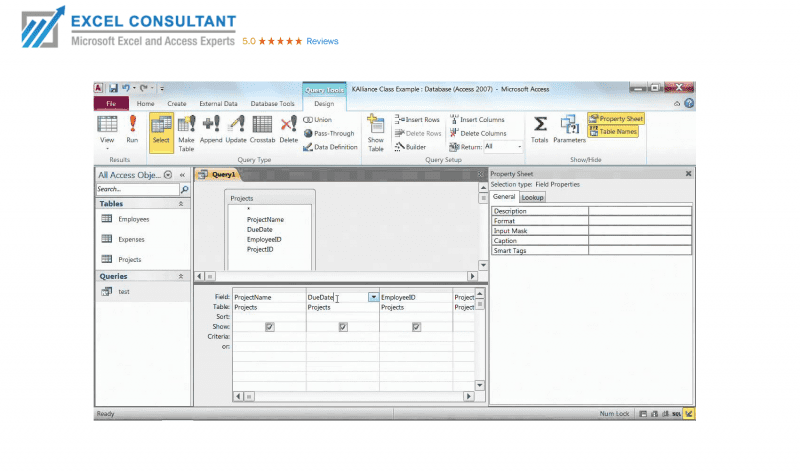This screenshot has width=800, height=471.
Task: Open the DueDate field dropdown arrow
Action: coord(373,297)
